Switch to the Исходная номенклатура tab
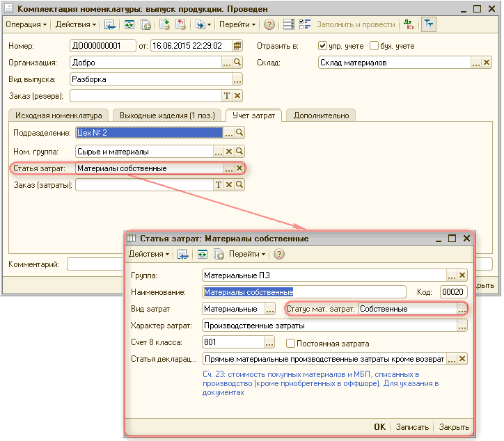This screenshot has height=441, width=504. coord(58,115)
